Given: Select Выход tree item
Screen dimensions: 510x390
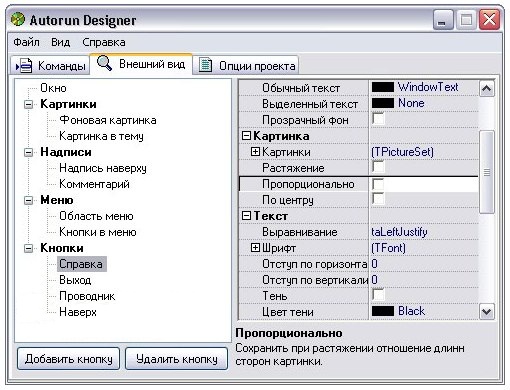Looking at the screenshot, I should pos(75,280).
